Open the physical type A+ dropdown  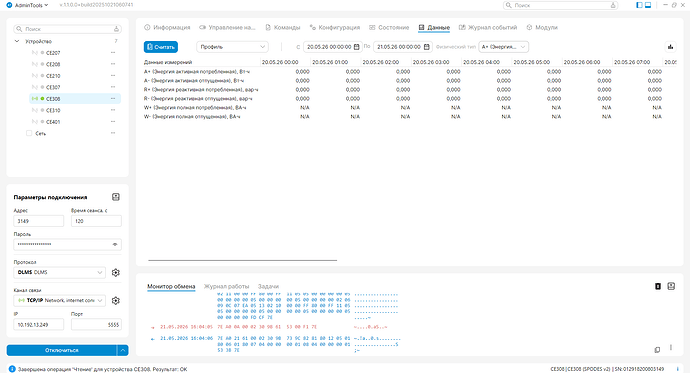(503, 47)
